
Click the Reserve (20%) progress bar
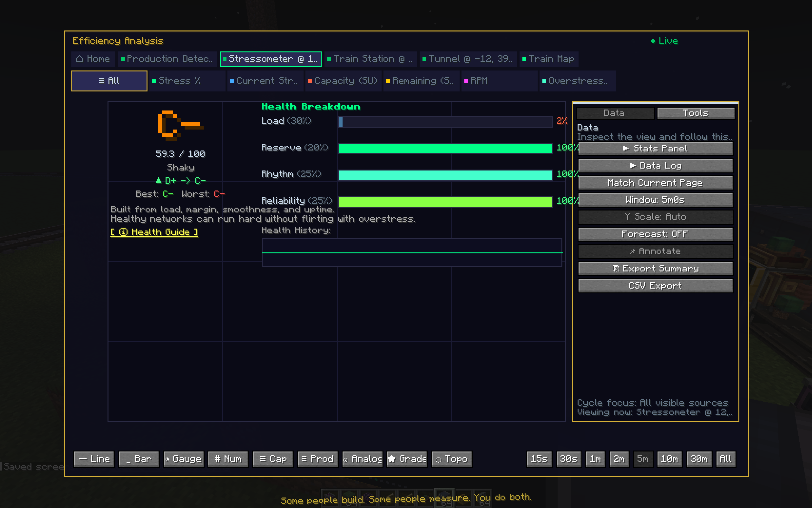point(445,149)
